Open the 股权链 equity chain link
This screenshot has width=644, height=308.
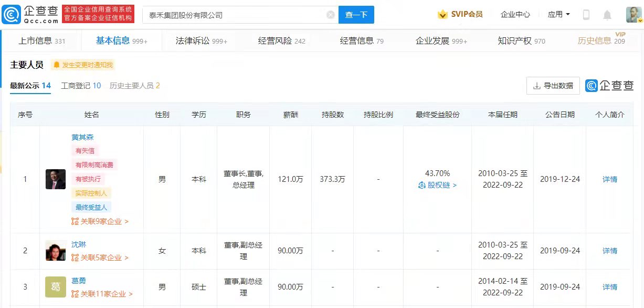[x=438, y=185]
